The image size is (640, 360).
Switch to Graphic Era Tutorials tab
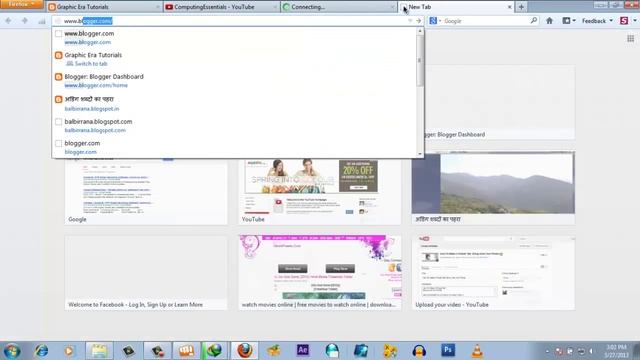pyautogui.click(x=104, y=7)
